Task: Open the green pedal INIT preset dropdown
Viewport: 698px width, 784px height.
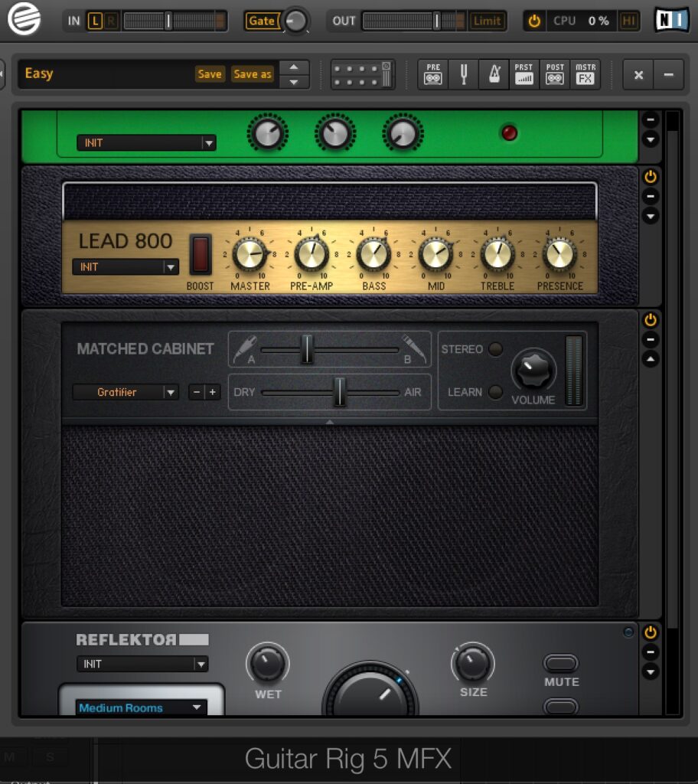Action: coord(146,143)
